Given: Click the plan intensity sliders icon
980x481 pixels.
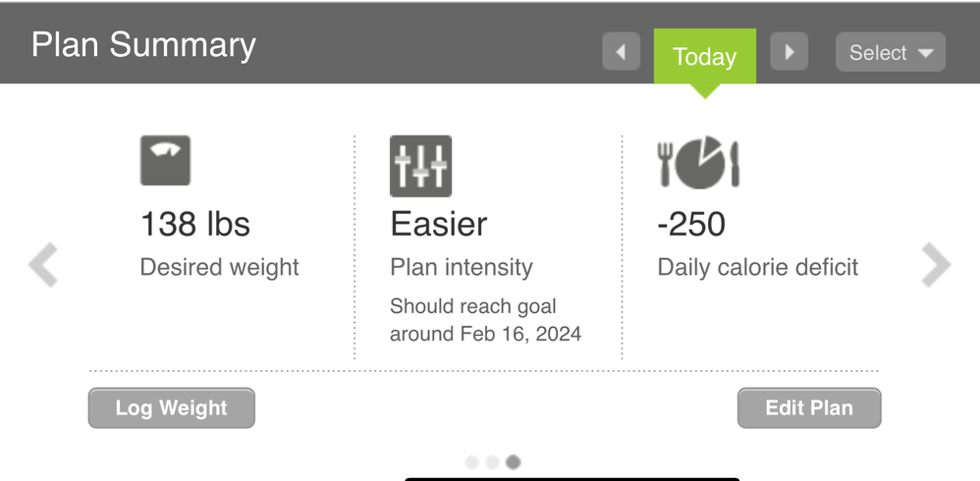Looking at the screenshot, I should (x=420, y=166).
